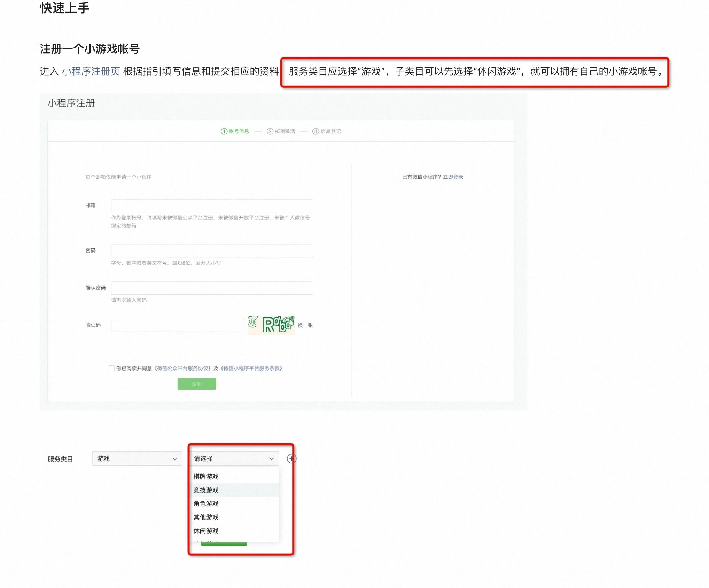Screen dimensions: 709x588
Task: Click the green 注册 button
Action: (x=196, y=384)
